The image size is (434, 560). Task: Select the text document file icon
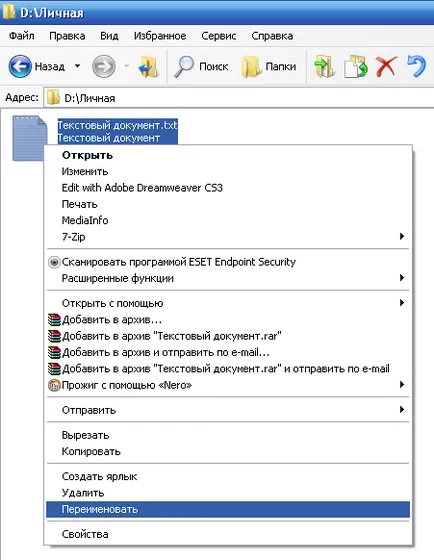click(30, 138)
